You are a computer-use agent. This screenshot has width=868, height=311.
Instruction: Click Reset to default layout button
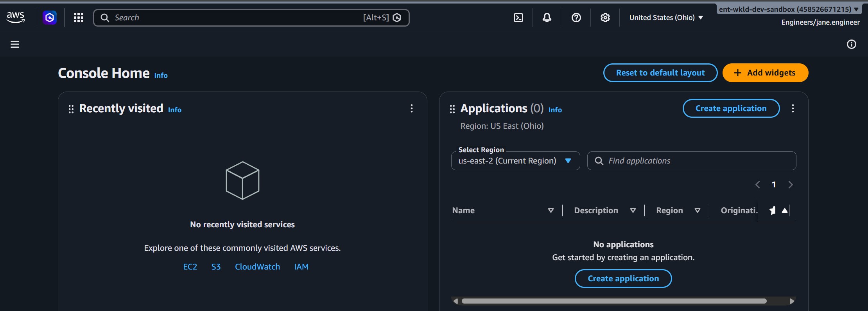point(660,73)
